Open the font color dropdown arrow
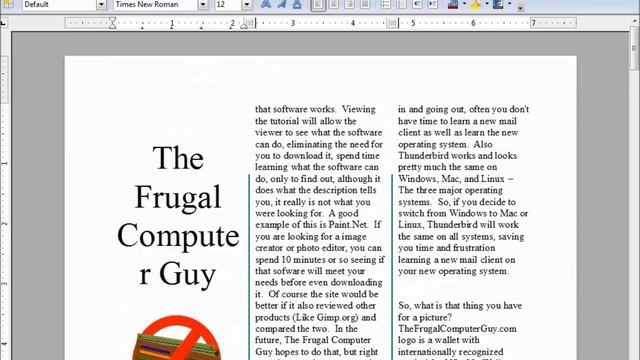640x360 pixels. point(464,4)
